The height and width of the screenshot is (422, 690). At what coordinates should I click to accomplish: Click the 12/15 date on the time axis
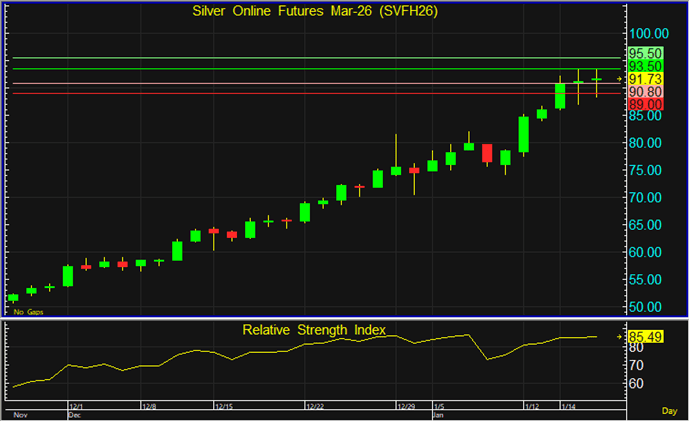pyautogui.click(x=224, y=406)
